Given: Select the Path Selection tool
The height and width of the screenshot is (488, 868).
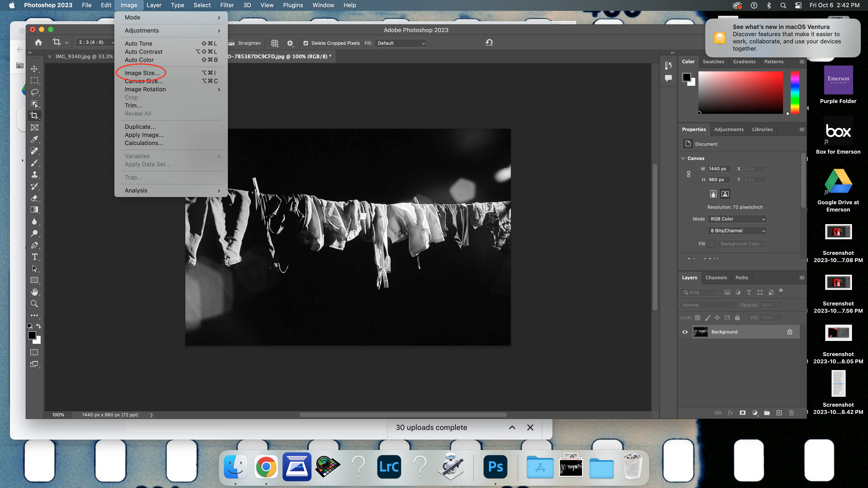Looking at the screenshot, I should point(34,268).
